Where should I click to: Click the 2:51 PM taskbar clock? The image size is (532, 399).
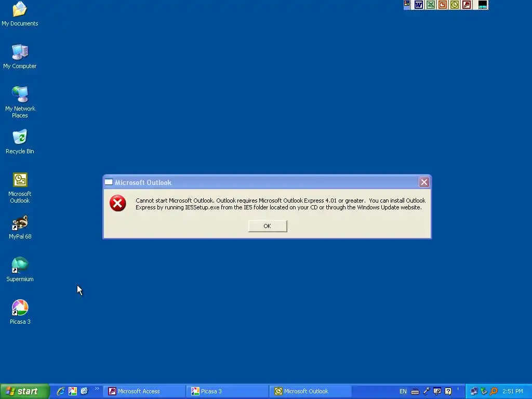(513, 391)
